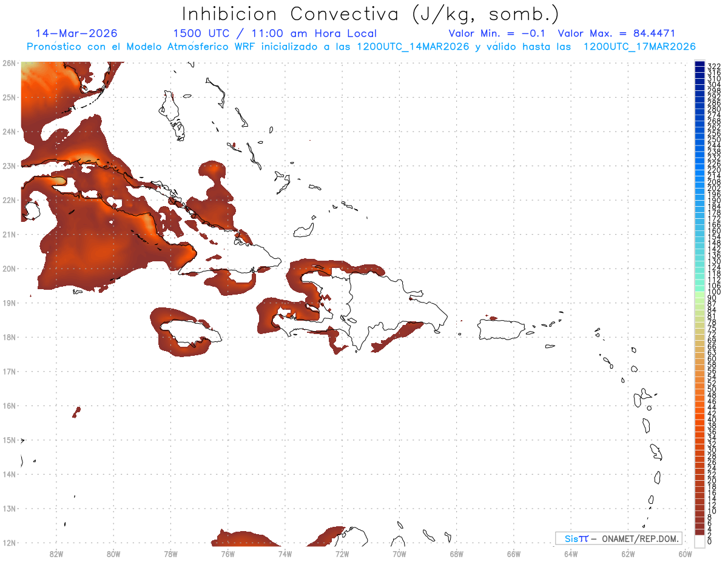
Task: Click the 82W longitude label
Action: (x=56, y=553)
